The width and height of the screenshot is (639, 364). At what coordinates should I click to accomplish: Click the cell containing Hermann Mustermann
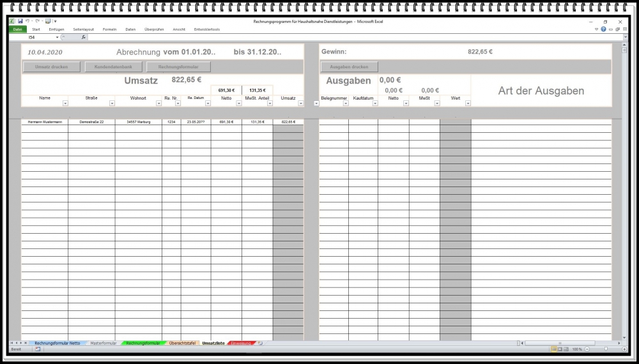(44, 121)
